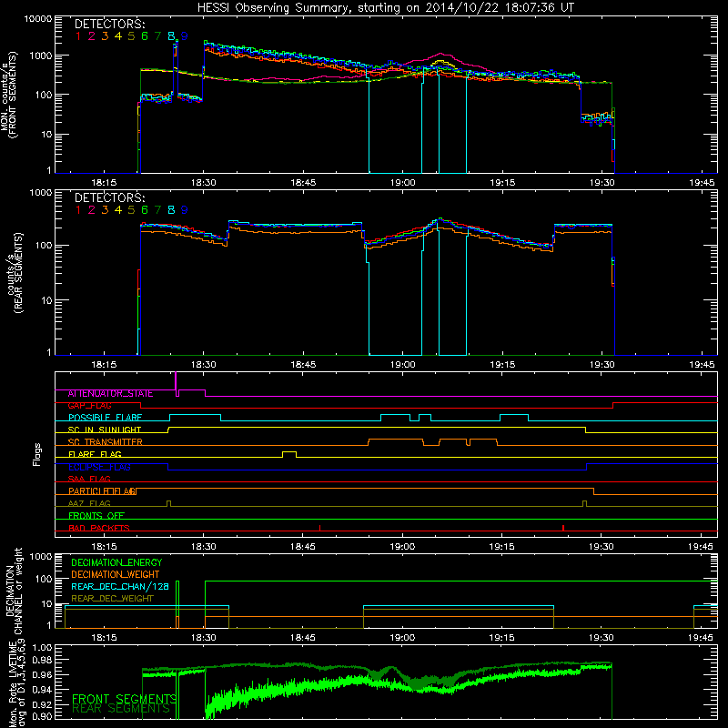Image resolution: width=728 pixels, height=728 pixels.
Task: Click the POSSIBLE_FLARE flag label
Action: 105,418
